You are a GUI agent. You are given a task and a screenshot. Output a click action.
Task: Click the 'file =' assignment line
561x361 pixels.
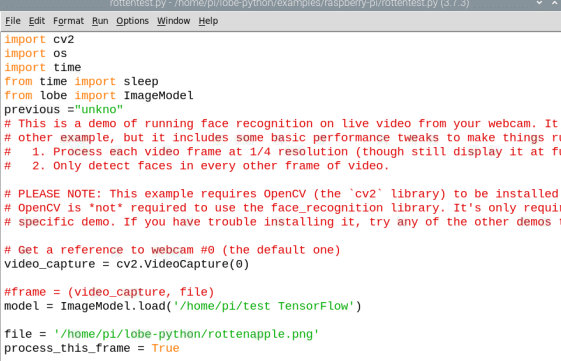[161, 334]
